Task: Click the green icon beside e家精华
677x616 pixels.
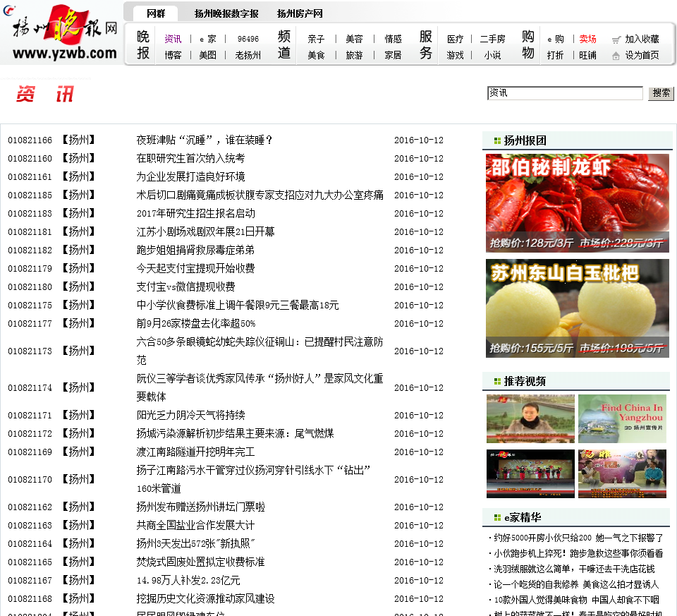Action: [497, 518]
